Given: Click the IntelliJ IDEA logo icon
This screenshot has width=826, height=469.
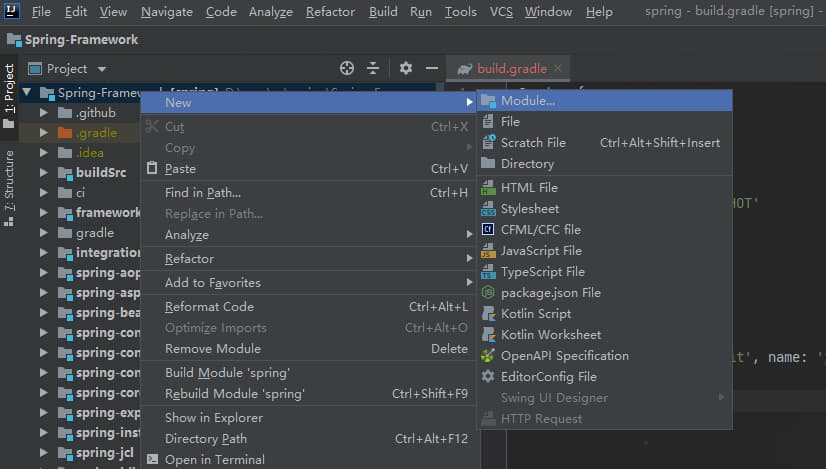Looking at the screenshot, I should 12,11.
